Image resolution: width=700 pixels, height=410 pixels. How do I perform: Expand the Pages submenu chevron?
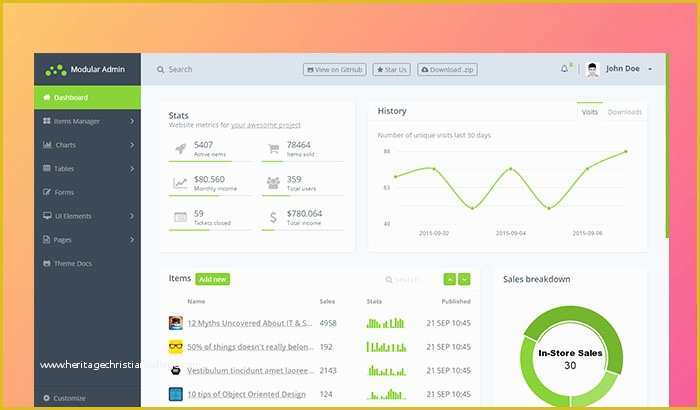click(132, 240)
